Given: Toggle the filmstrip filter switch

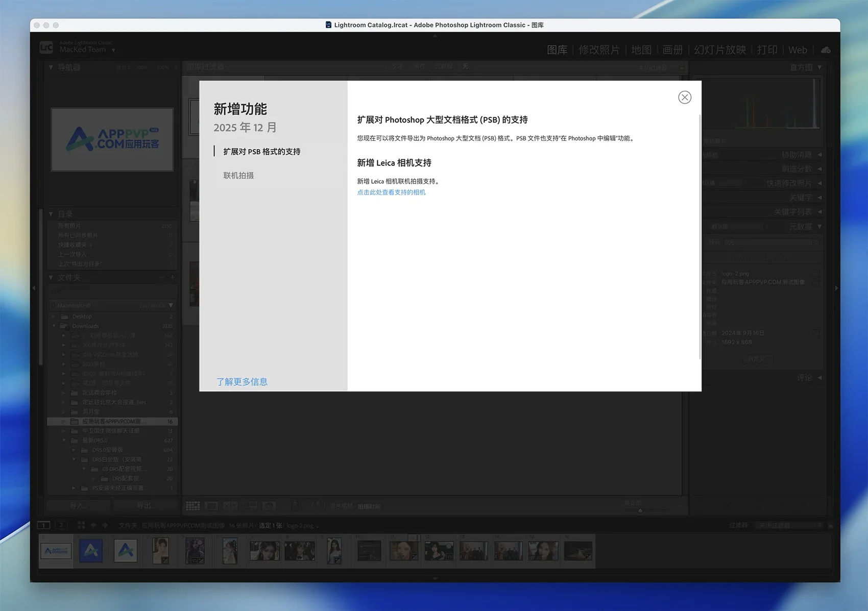Looking at the screenshot, I should coord(830,525).
